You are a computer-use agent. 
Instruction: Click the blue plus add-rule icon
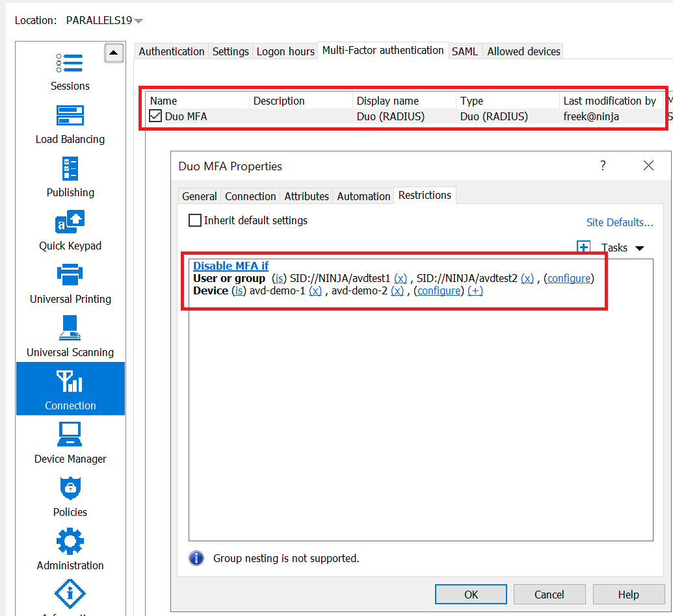tap(583, 247)
